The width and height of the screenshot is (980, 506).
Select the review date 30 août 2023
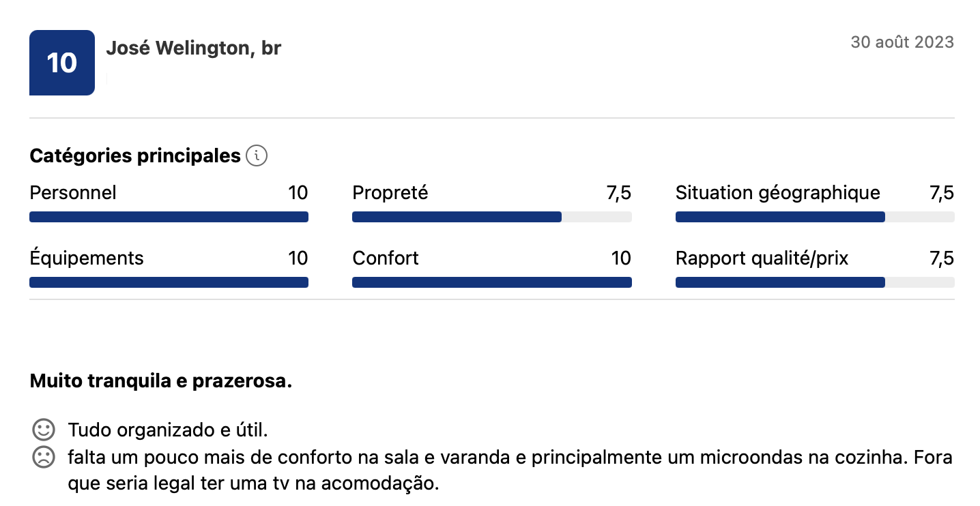point(902,42)
